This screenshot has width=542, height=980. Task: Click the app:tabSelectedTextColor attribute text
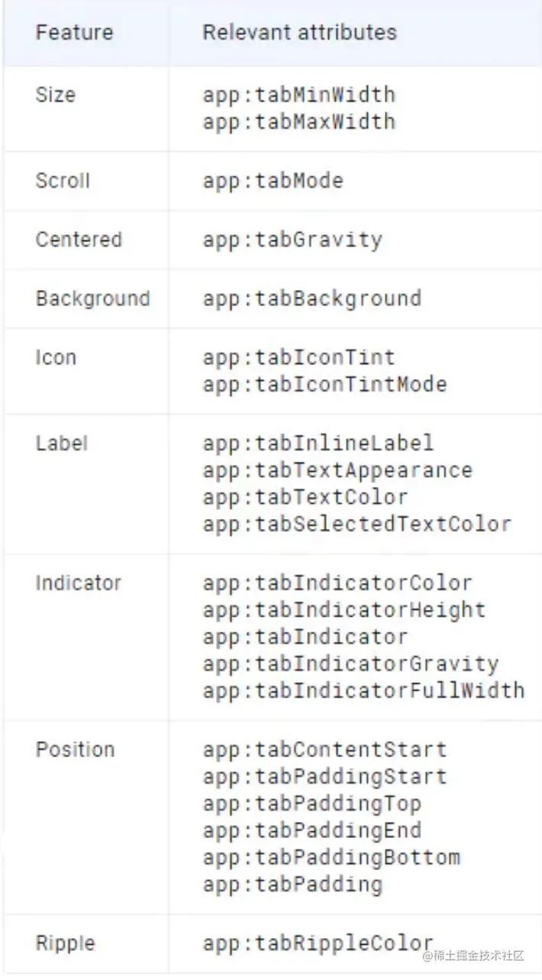pos(356,524)
